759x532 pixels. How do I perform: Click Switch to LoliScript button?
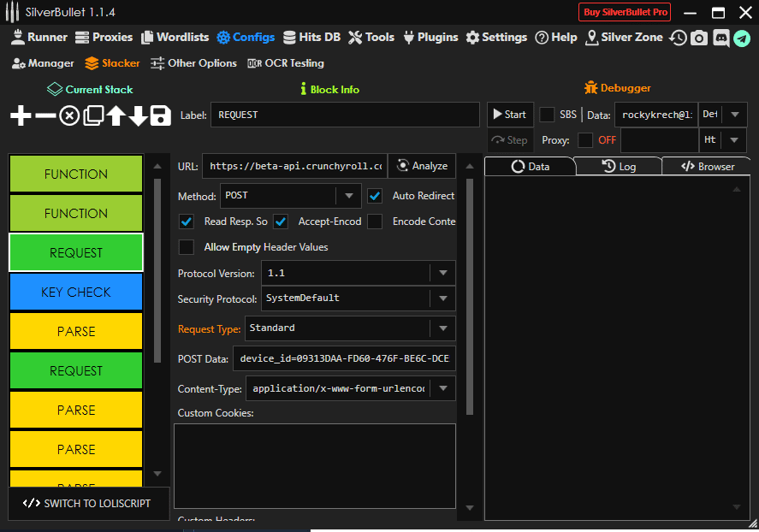pos(89,504)
